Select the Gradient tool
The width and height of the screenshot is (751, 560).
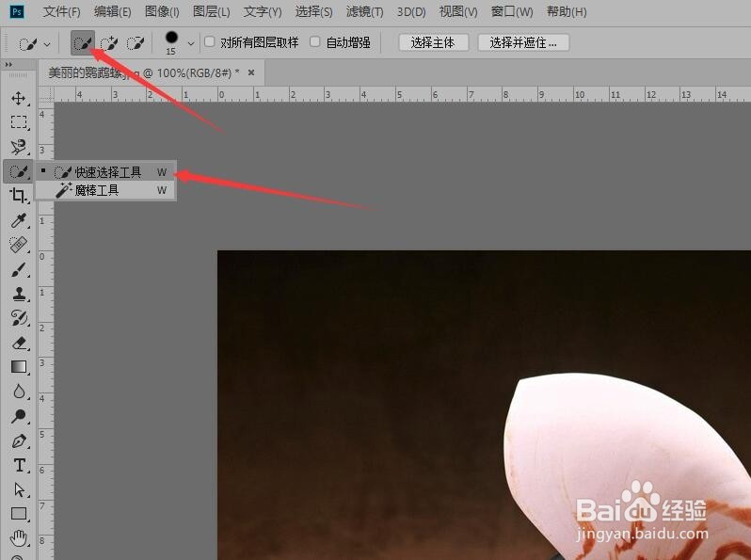[x=19, y=367]
